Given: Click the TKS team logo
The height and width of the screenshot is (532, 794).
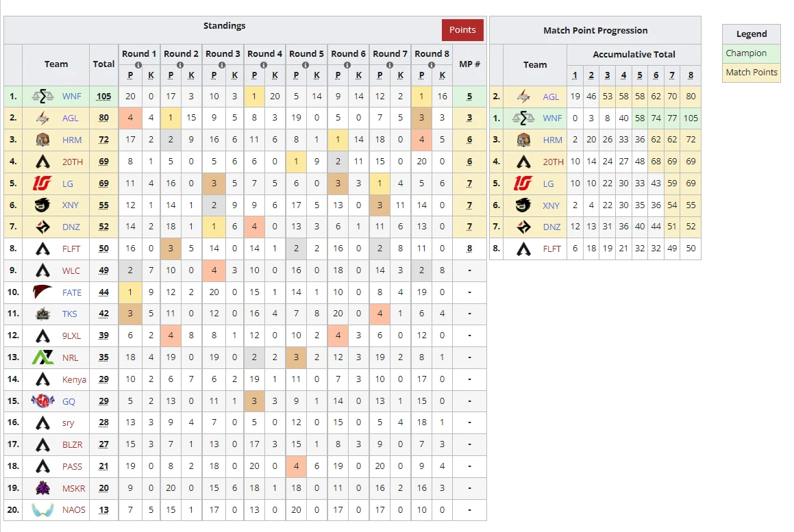Looking at the screenshot, I should pos(43,314).
